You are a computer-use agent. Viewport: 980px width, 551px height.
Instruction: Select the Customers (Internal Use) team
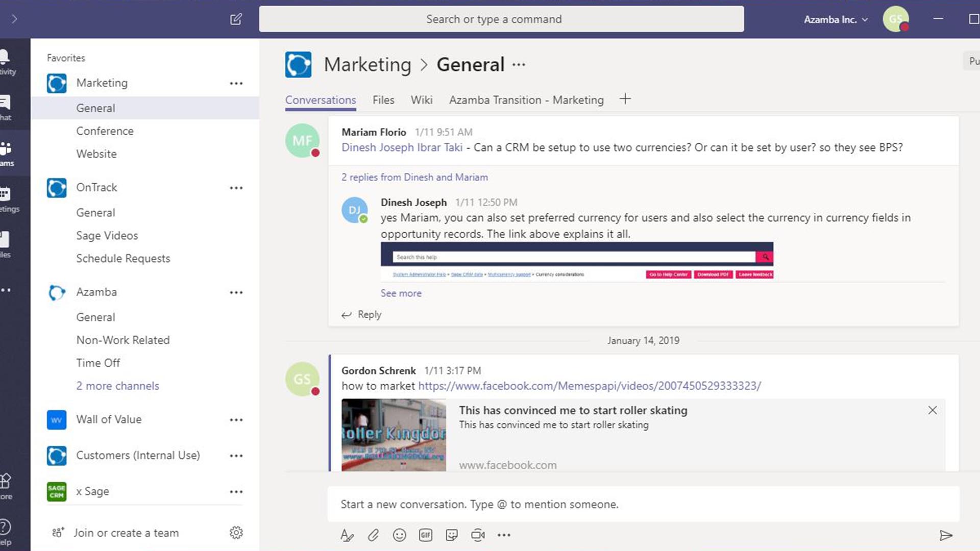click(x=138, y=455)
